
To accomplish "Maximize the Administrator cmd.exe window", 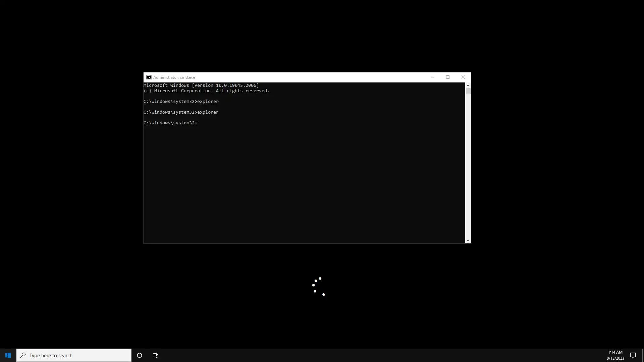I will 448,77.
